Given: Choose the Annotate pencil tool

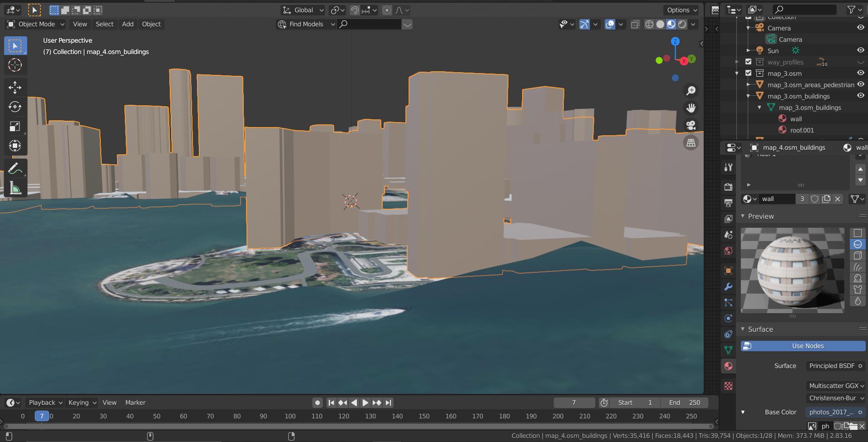Looking at the screenshot, I should click(x=15, y=169).
